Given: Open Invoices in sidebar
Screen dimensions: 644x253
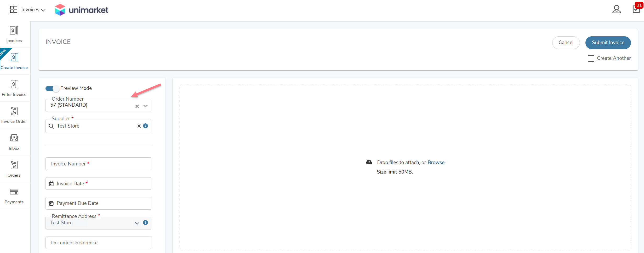Looking at the screenshot, I should click(x=14, y=34).
